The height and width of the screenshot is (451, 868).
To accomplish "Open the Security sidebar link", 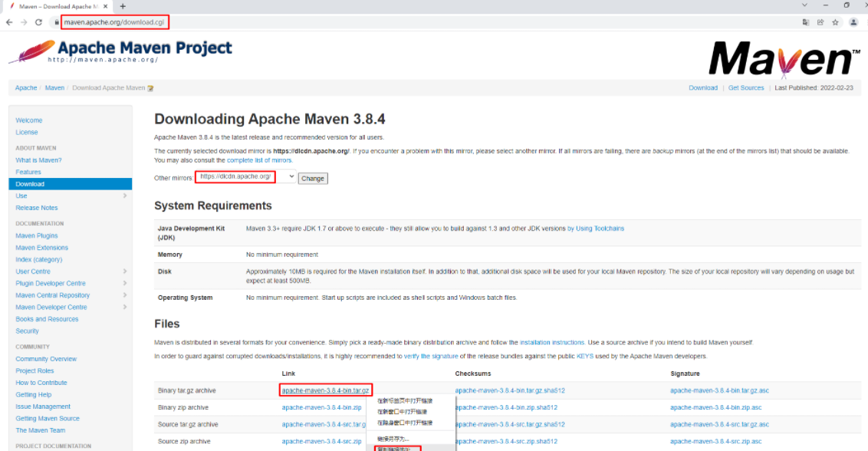I will point(27,331).
